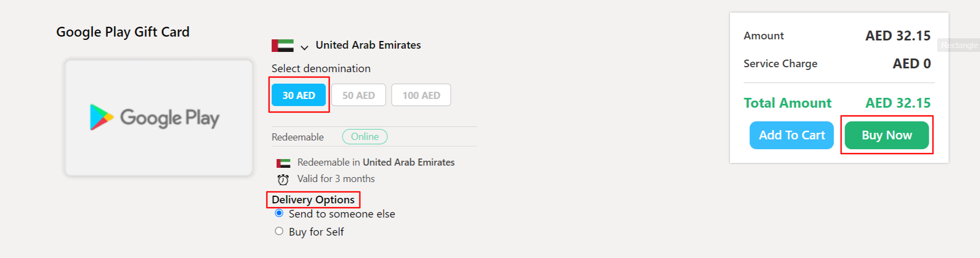Add the gift card to cart
The height and width of the screenshot is (258, 980).
[791, 135]
